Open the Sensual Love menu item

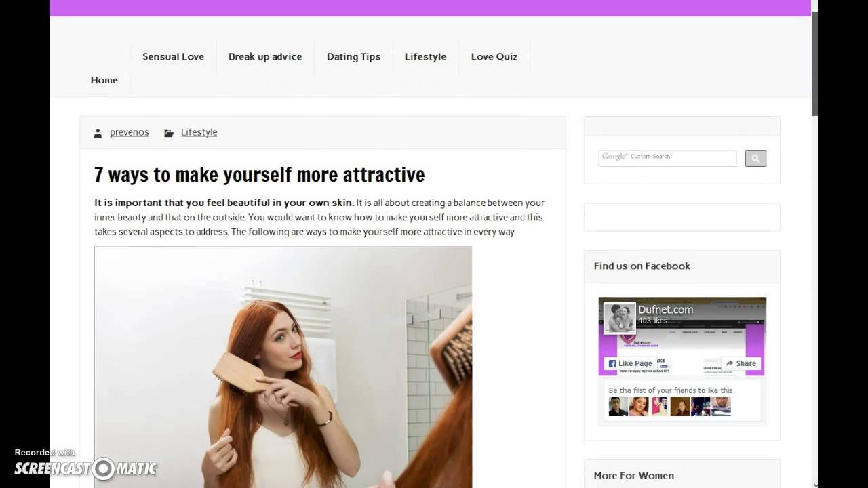click(x=173, y=56)
